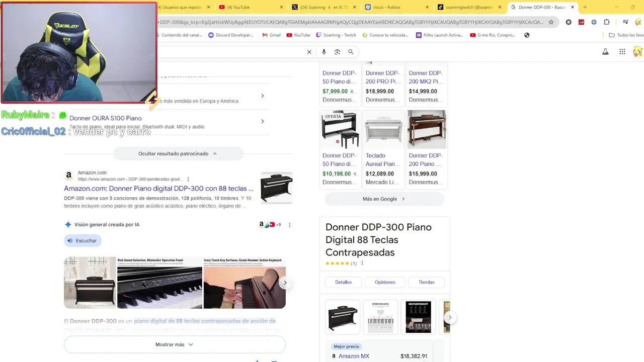Open Google Lens image search icon
The image size is (644, 362).
click(337, 52)
